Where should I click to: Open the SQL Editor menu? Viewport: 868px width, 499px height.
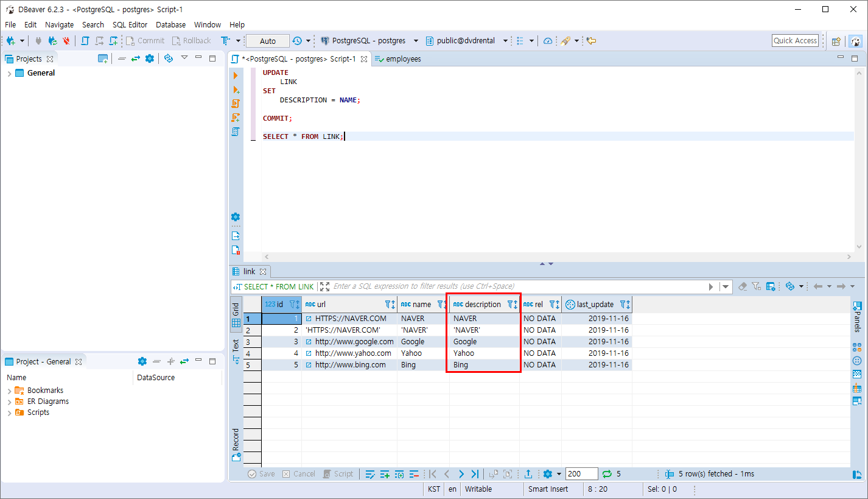130,25
